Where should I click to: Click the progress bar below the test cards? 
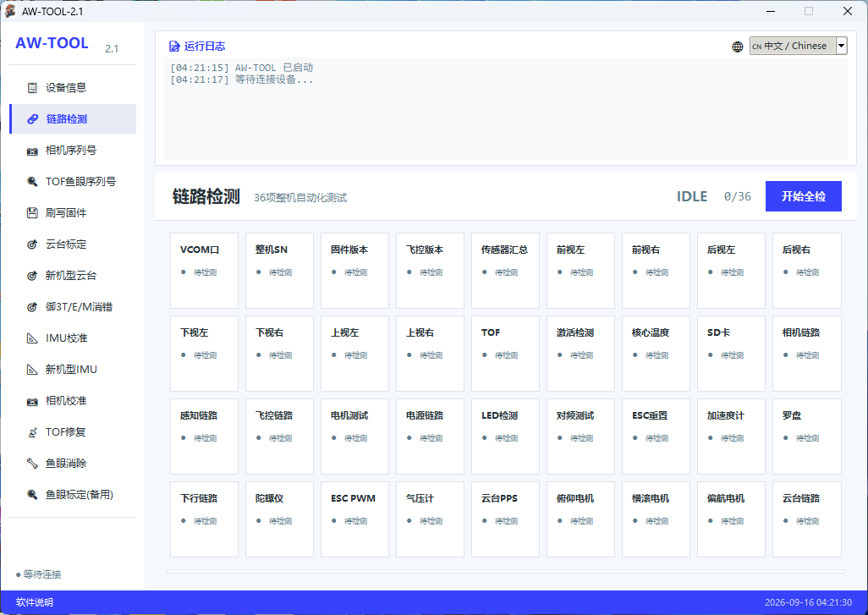pyautogui.click(x=505, y=571)
